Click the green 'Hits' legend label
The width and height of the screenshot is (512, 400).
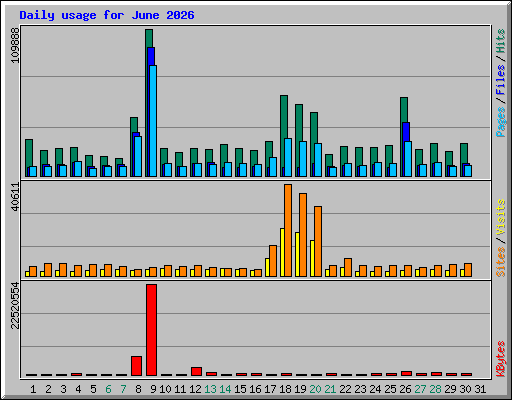tap(501, 41)
